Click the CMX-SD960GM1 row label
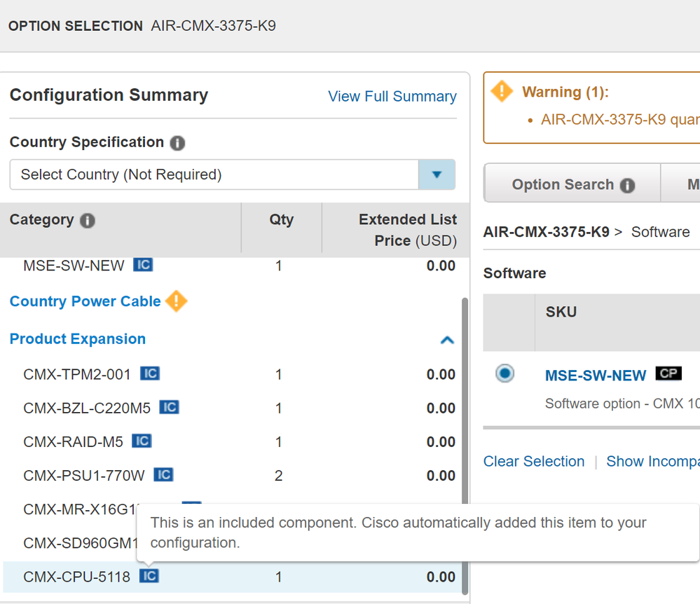 [x=81, y=543]
